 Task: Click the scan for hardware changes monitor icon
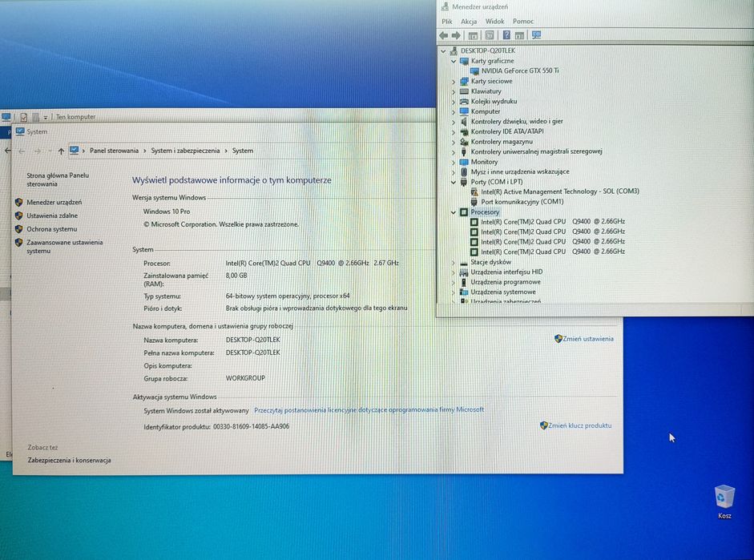pyautogui.click(x=536, y=35)
